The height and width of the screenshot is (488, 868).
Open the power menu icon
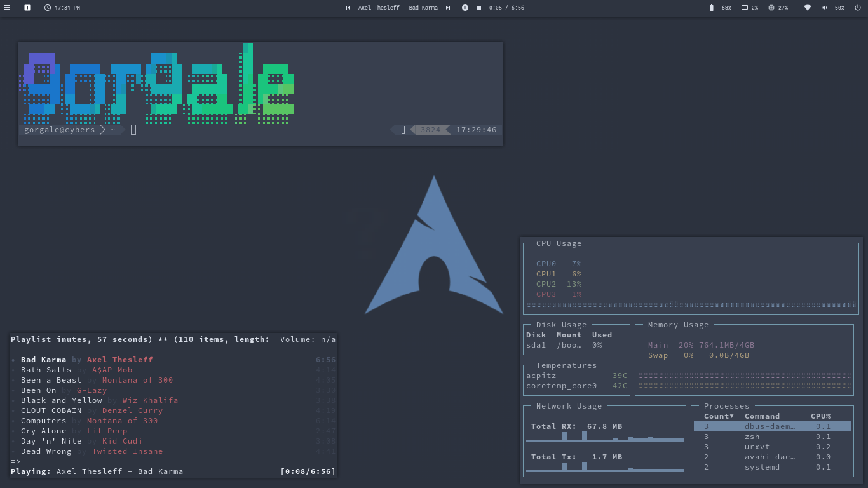pyautogui.click(x=858, y=8)
